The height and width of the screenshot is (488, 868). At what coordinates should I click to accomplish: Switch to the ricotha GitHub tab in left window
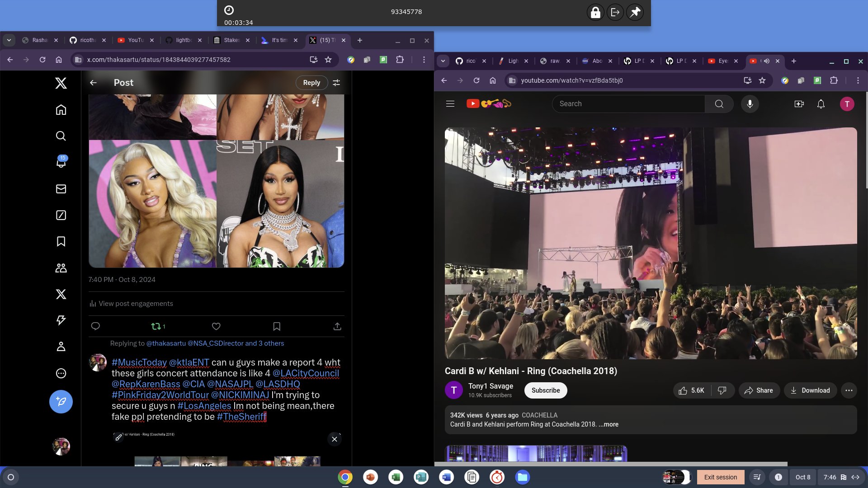tap(88, 40)
